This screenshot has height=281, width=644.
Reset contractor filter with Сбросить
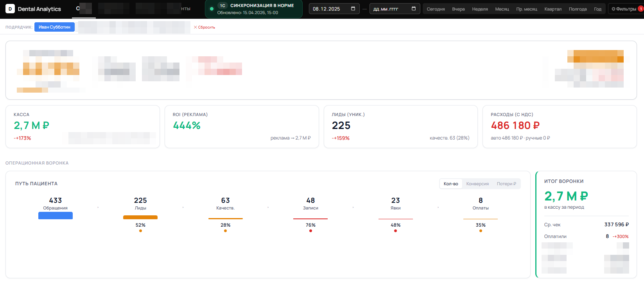[205, 27]
